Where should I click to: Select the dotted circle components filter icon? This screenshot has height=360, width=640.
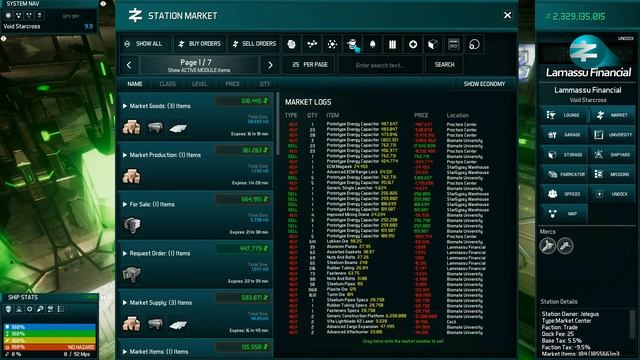pos(332,44)
